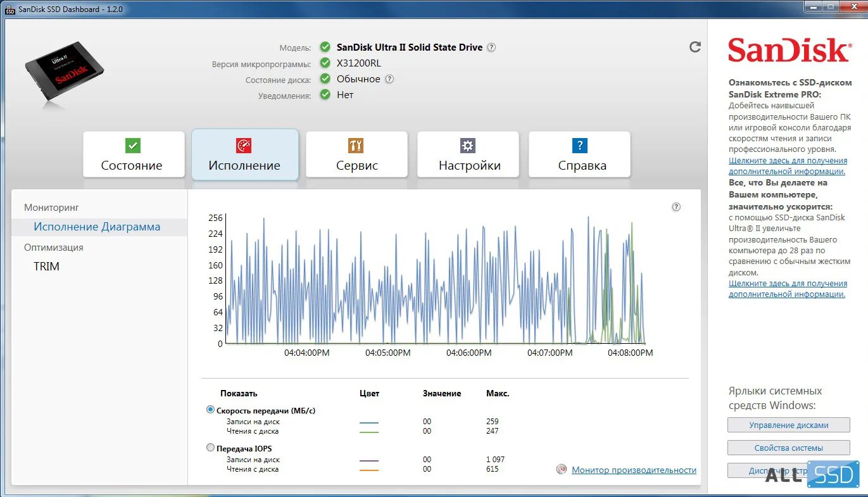Screen dimensions: 868x497
Task: Click the purple IOPS write color line
Action: 369,460
